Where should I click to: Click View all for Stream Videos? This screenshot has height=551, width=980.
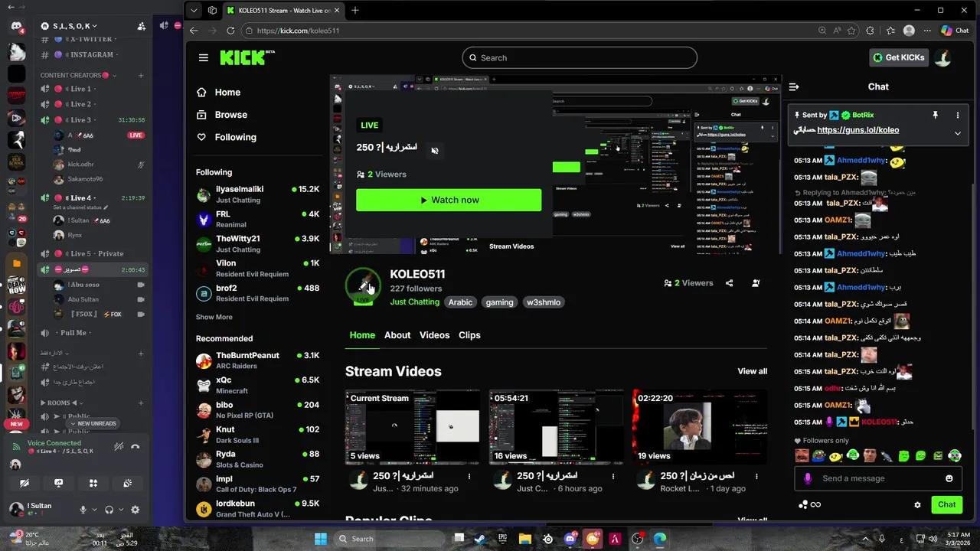tap(752, 371)
